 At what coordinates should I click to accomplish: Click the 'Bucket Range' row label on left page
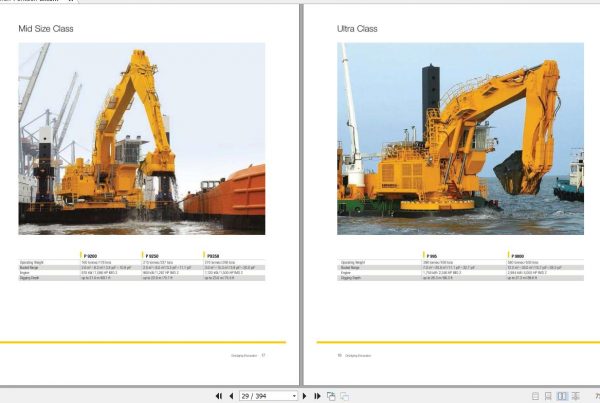(29, 268)
